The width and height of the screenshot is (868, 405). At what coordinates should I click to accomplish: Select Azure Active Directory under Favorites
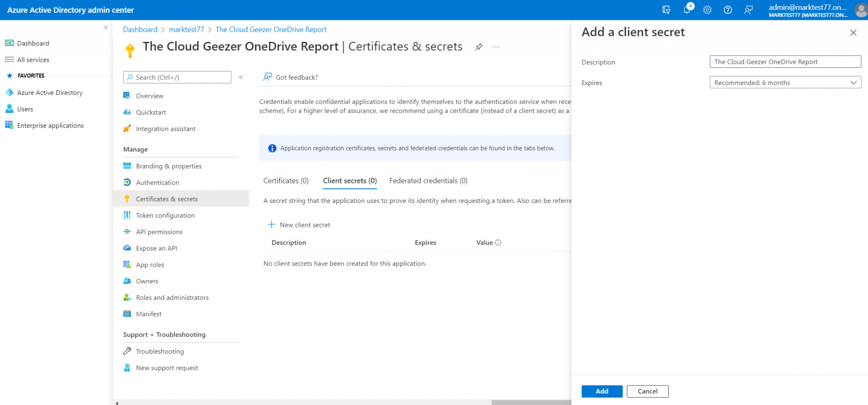[50, 92]
